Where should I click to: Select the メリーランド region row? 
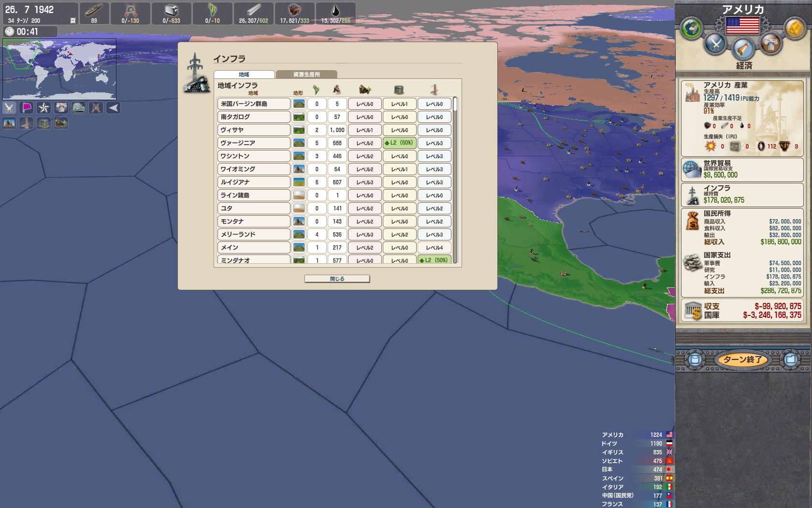[254, 235]
